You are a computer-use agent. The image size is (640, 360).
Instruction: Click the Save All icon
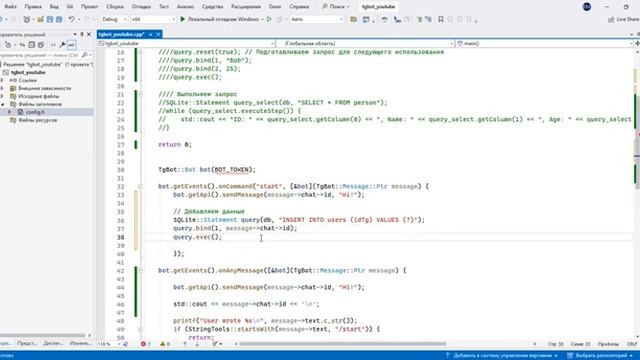pos(59,19)
